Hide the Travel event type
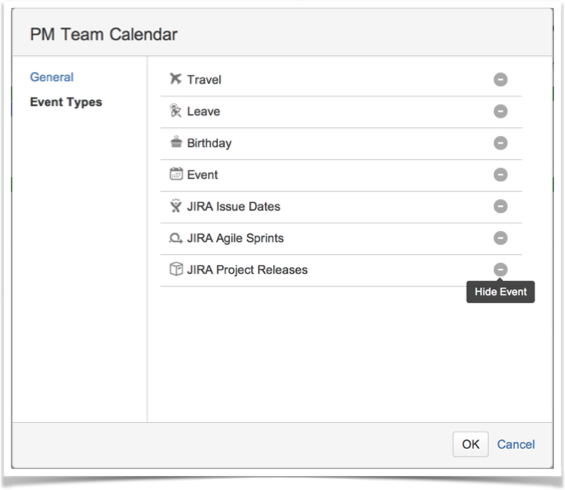Screen dimensions: 565x490 (x=501, y=80)
